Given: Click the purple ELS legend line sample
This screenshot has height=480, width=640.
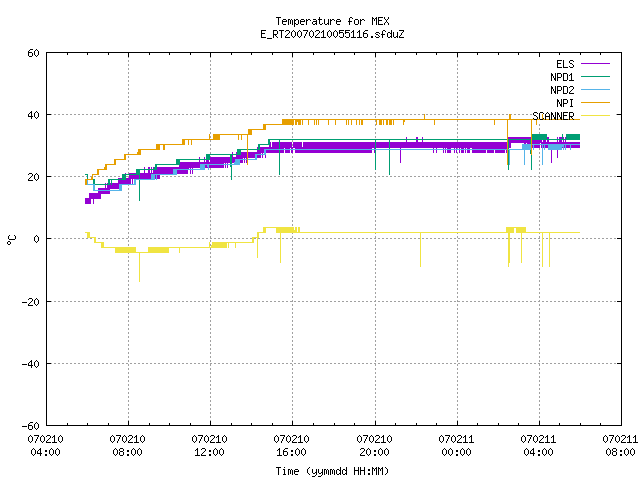Looking at the screenshot, I should 595,64.
